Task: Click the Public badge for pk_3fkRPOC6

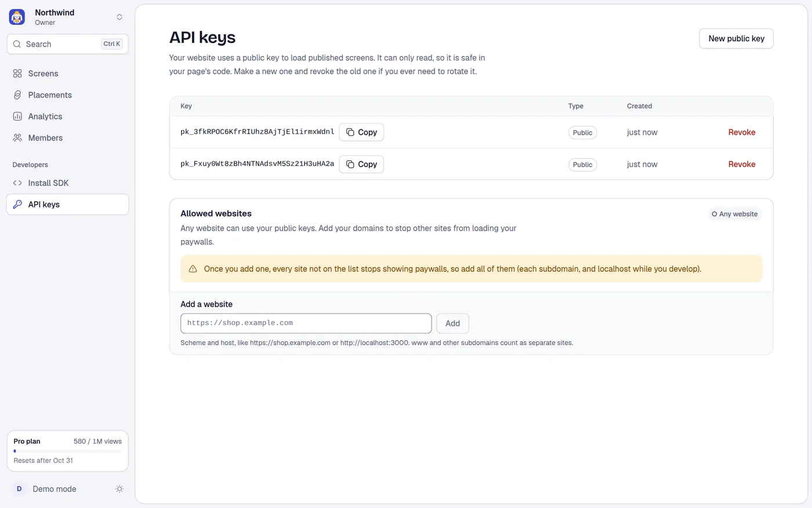Action: [582, 132]
